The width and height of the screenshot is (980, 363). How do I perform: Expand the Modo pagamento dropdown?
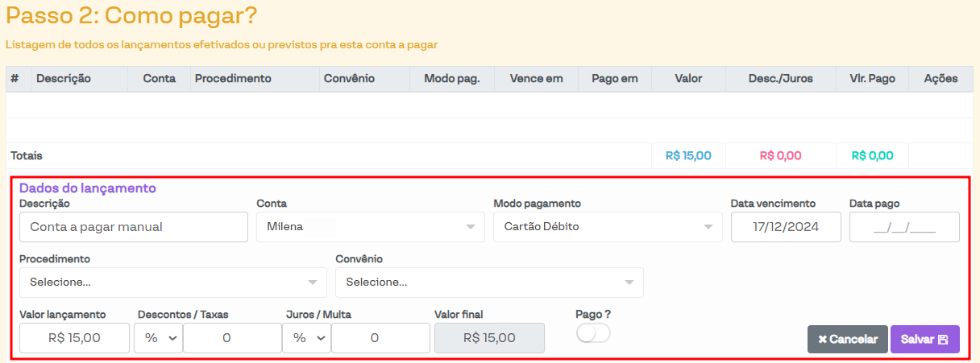607,227
